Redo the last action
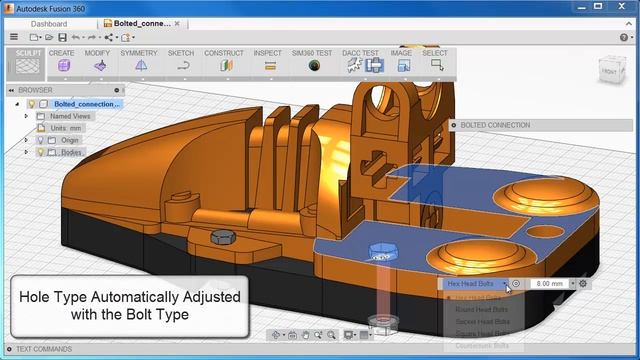This screenshot has width=640, height=360. (x=92, y=38)
